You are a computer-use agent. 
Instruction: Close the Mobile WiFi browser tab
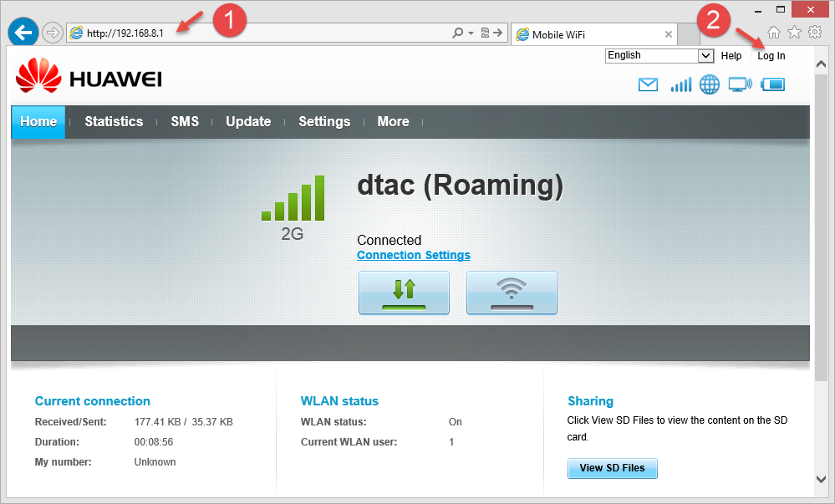[x=669, y=34]
